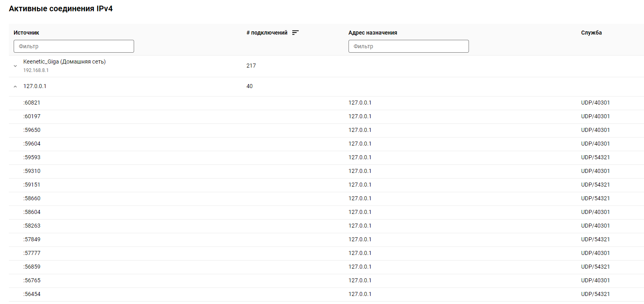Expand the Keenetic_Giga source row
644x304 pixels.
pos(15,66)
